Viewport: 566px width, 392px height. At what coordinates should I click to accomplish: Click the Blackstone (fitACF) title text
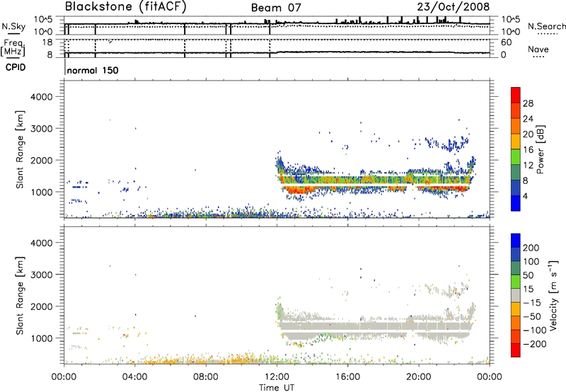tap(126, 7)
